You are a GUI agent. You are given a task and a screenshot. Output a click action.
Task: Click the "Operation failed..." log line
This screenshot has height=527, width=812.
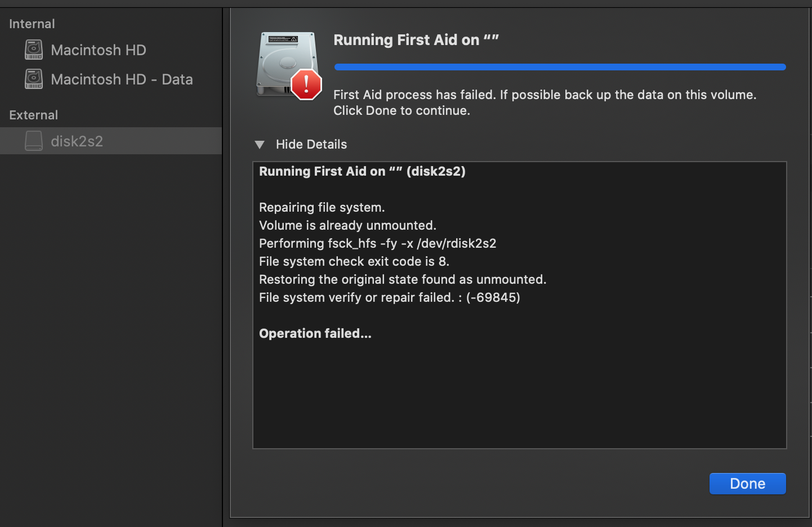[315, 333]
